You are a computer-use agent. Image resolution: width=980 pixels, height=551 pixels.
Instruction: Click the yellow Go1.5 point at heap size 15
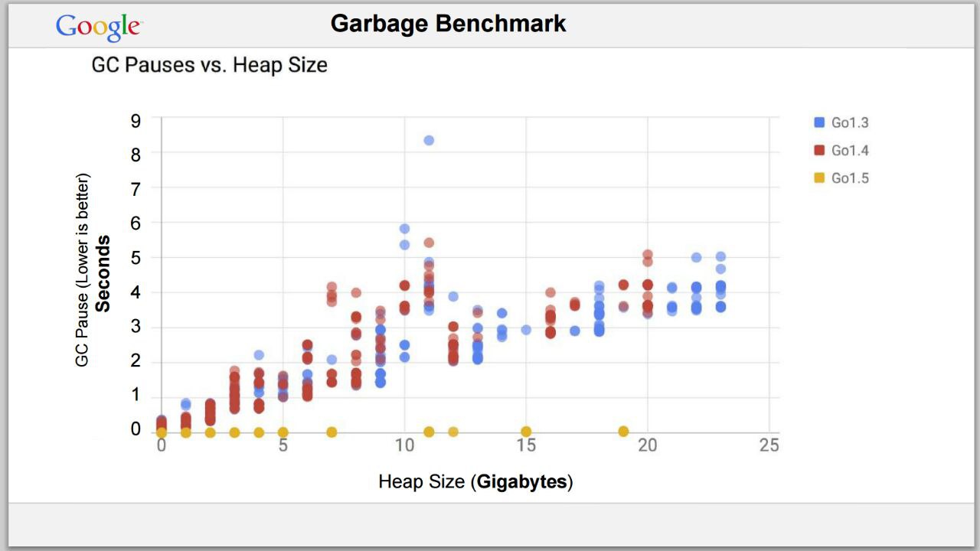[526, 432]
